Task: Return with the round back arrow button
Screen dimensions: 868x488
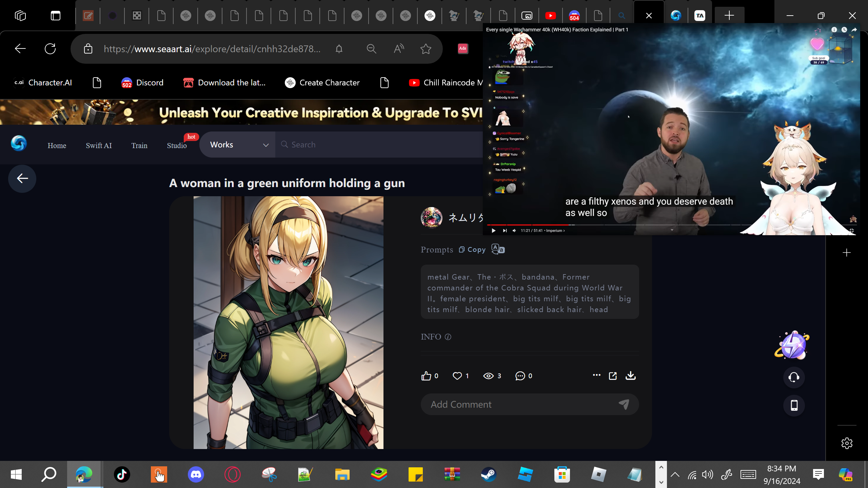Action: point(22,179)
